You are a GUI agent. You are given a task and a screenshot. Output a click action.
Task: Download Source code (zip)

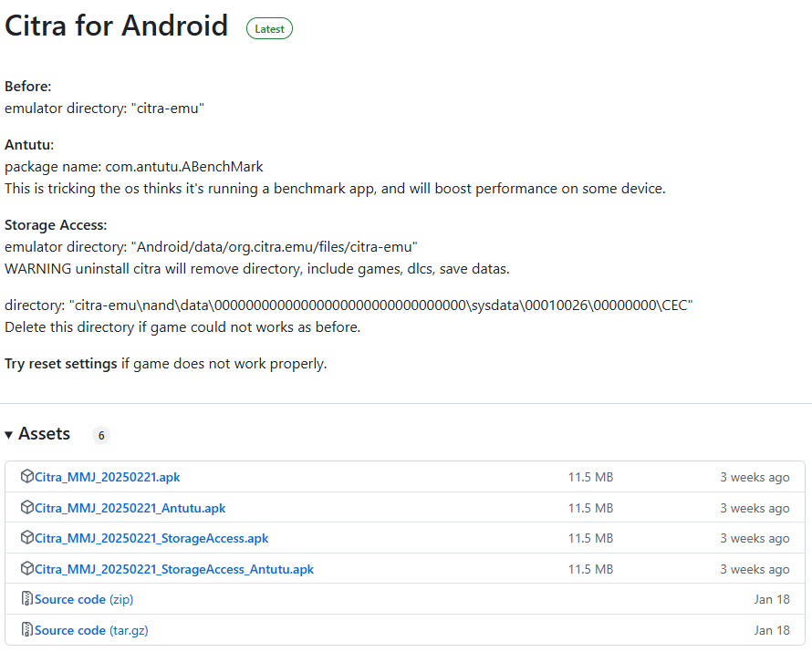pyautogui.click(x=84, y=599)
